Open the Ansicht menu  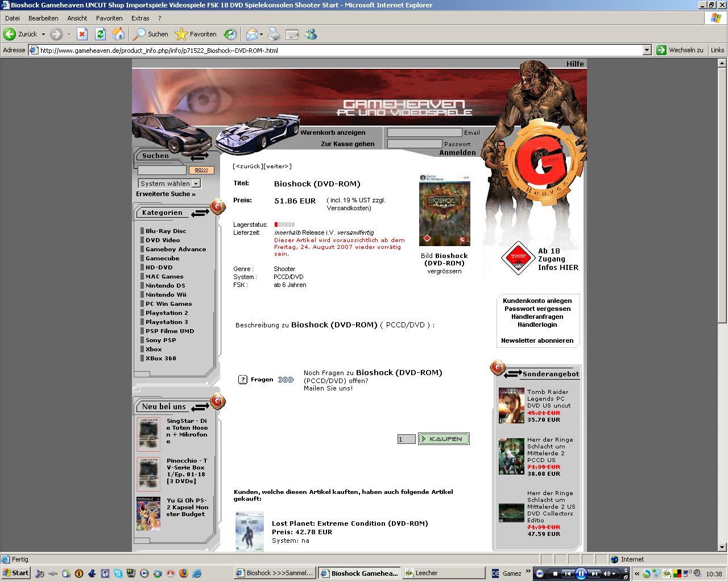pyautogui.click(x=77, y=18)
